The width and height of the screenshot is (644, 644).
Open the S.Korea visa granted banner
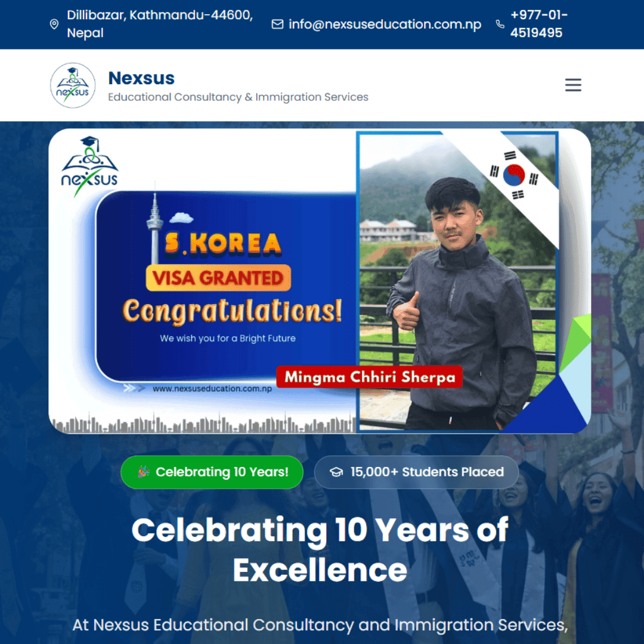320,281
